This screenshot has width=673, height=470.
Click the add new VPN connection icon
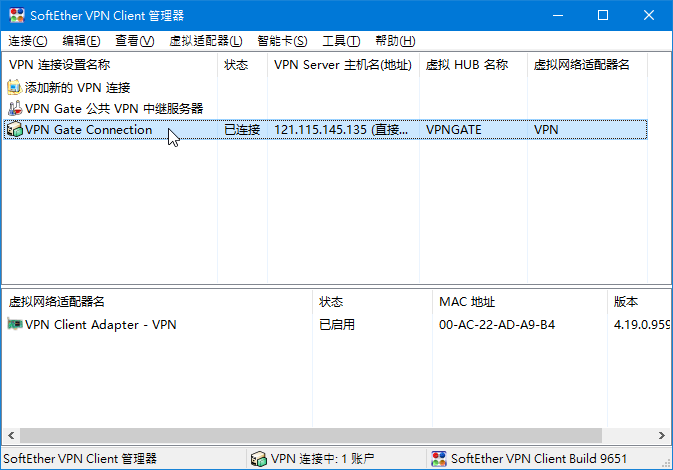pos(14,88)
